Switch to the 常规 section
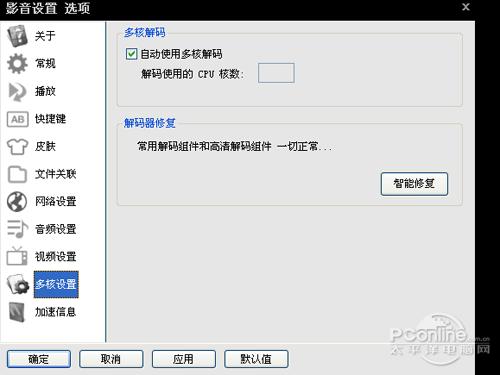The image size is (500, 375). [x=45, y=63]
